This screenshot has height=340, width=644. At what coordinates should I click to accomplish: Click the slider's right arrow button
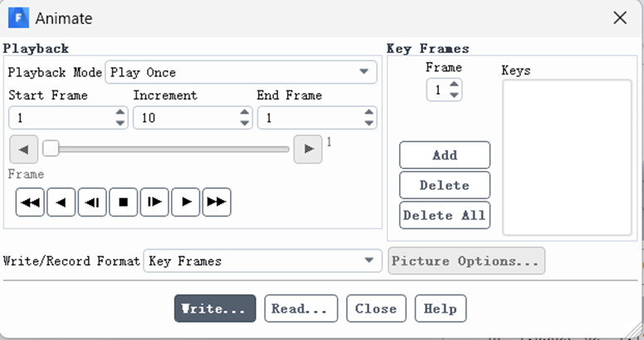click(308, 149)
